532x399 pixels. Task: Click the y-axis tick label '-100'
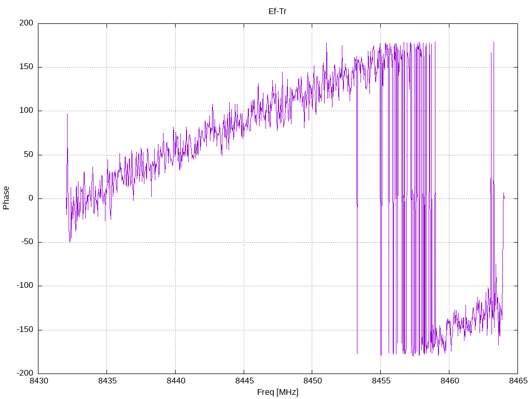[x=25, y=286]
